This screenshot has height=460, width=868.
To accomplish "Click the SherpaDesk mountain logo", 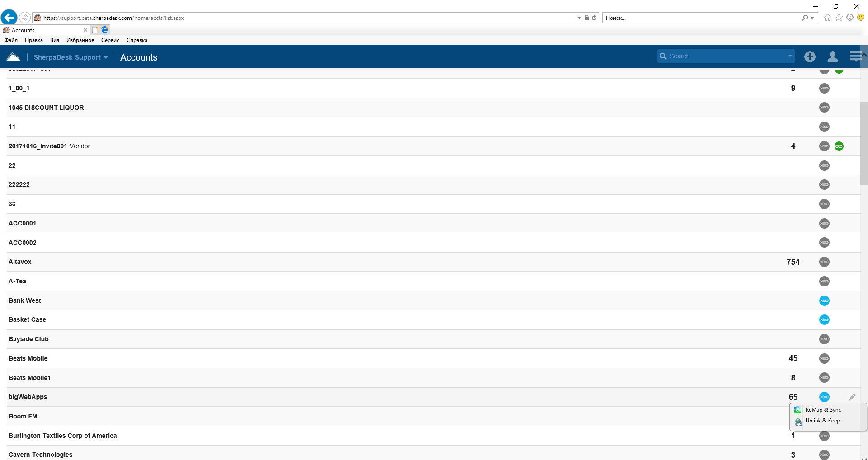I will [x=14, y=57].
